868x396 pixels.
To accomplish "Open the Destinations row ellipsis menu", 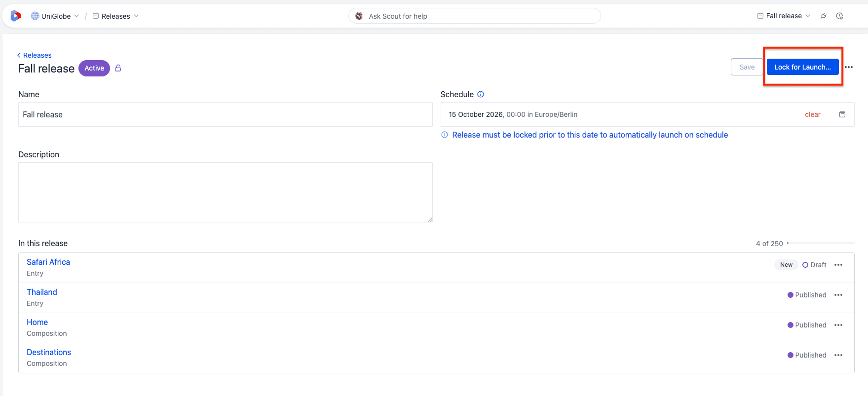I will coord(838,355).
